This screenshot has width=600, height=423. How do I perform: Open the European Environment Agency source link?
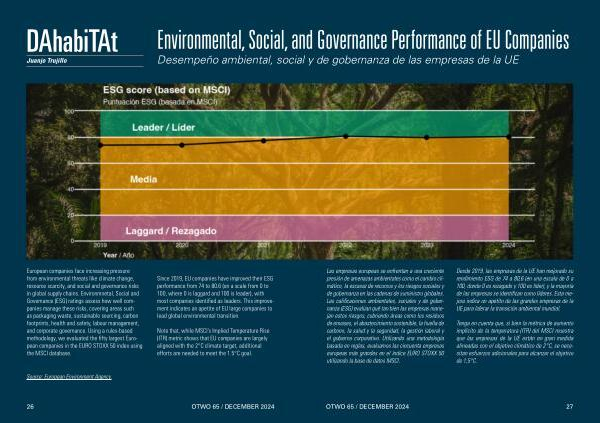[x=69, y=377]
